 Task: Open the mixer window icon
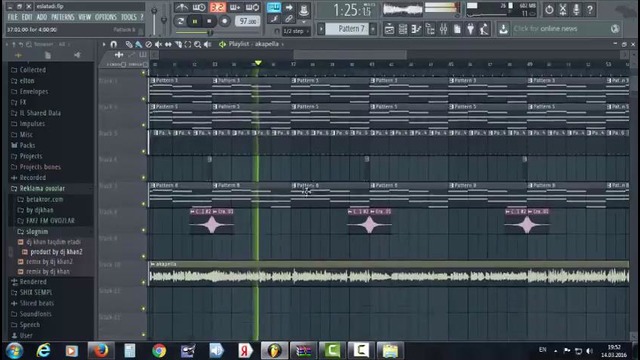tap(444, 29)
